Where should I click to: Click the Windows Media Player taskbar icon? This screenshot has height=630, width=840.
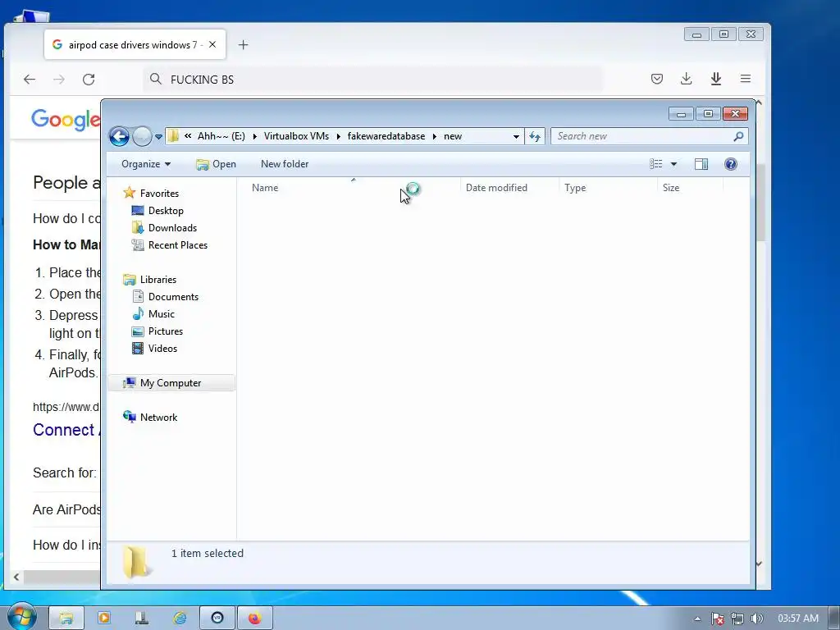coord(104,619)
